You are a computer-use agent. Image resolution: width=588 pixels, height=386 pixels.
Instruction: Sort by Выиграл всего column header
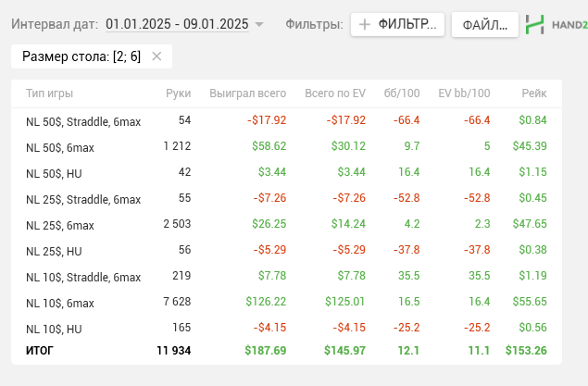point(247,93)
